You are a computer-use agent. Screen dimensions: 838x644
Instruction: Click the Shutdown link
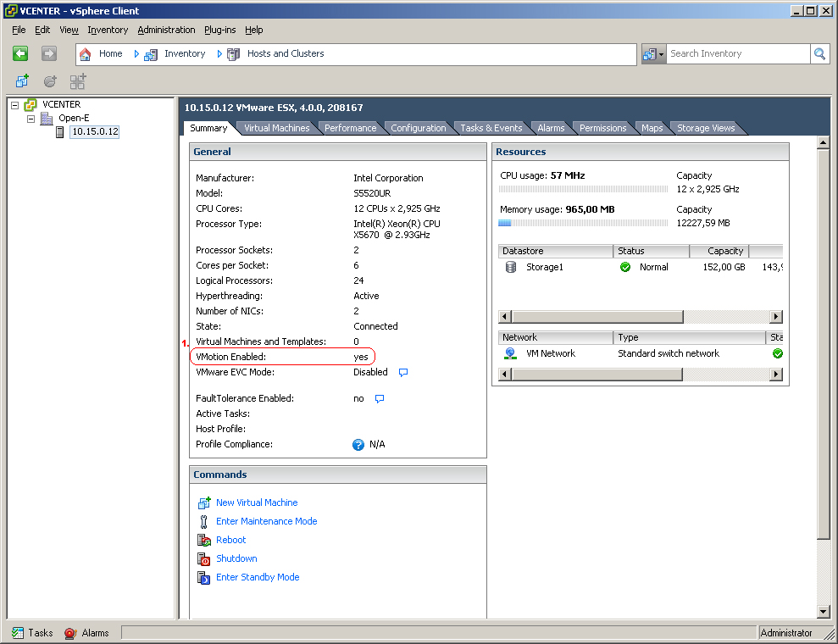(236, 559)
